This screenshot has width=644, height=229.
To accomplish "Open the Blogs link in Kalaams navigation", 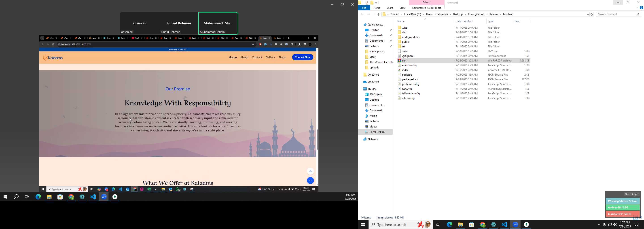I will (282, 57).
